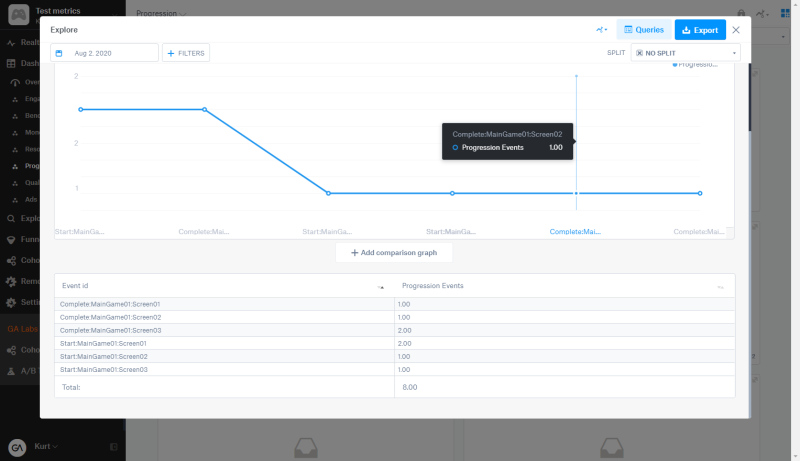Open the chart type selector icon
This screenshot has width=800, height=461.
coord(602,30)
